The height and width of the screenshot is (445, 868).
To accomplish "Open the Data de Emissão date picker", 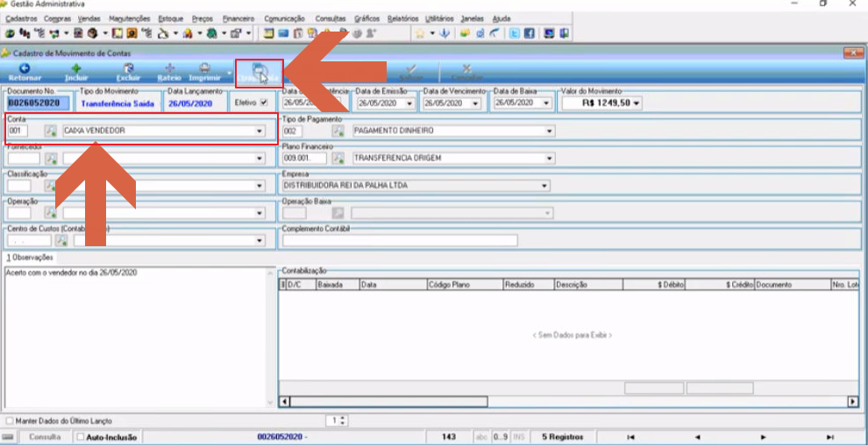I will tap(409, 102).
